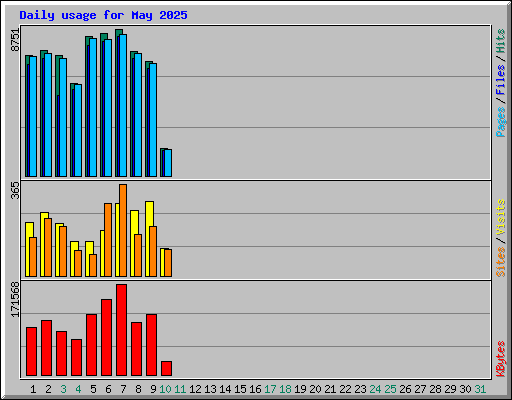Click day 1 on the x-axis

33,389
